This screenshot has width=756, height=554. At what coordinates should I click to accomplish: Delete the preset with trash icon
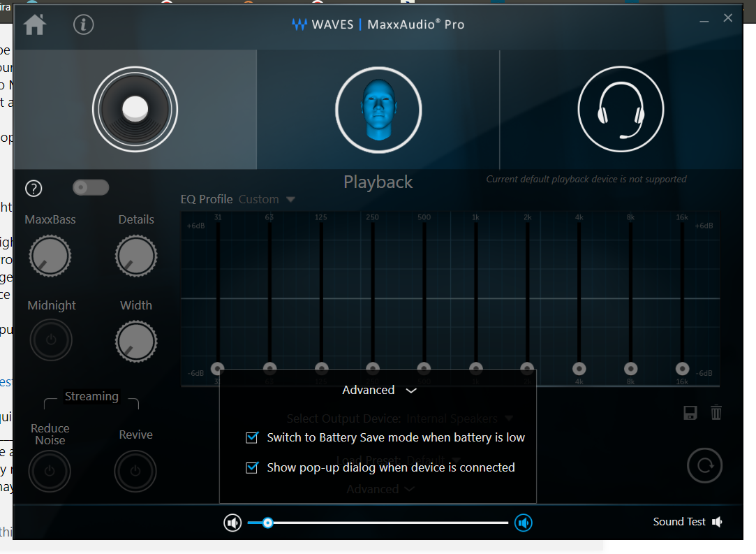coord(716,412)
